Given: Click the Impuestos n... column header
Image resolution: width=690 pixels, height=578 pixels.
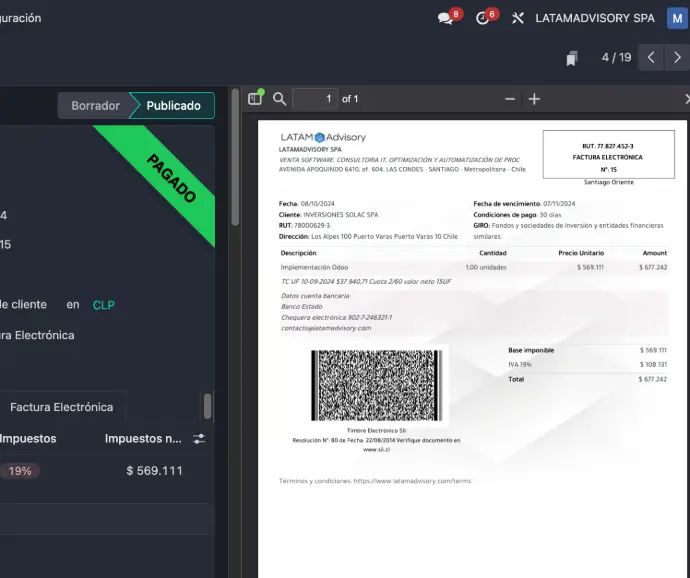Looking at the screenshot, I should pyautogui.click(x=143, y=438).
